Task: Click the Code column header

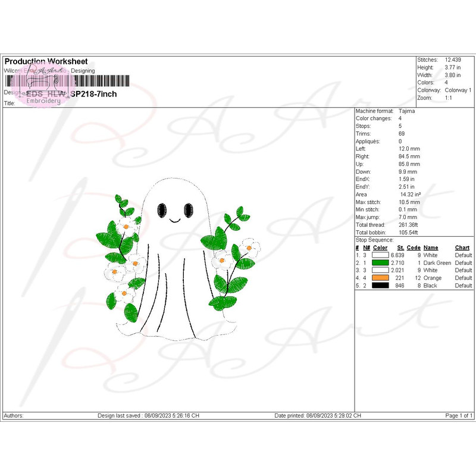Action: coord(414,248)
